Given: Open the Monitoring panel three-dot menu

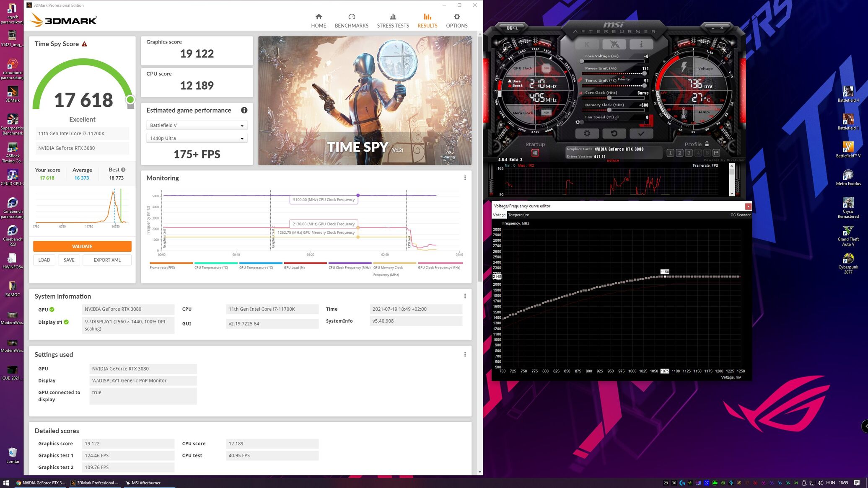Looking at the screenshot, I should (465, 178).
